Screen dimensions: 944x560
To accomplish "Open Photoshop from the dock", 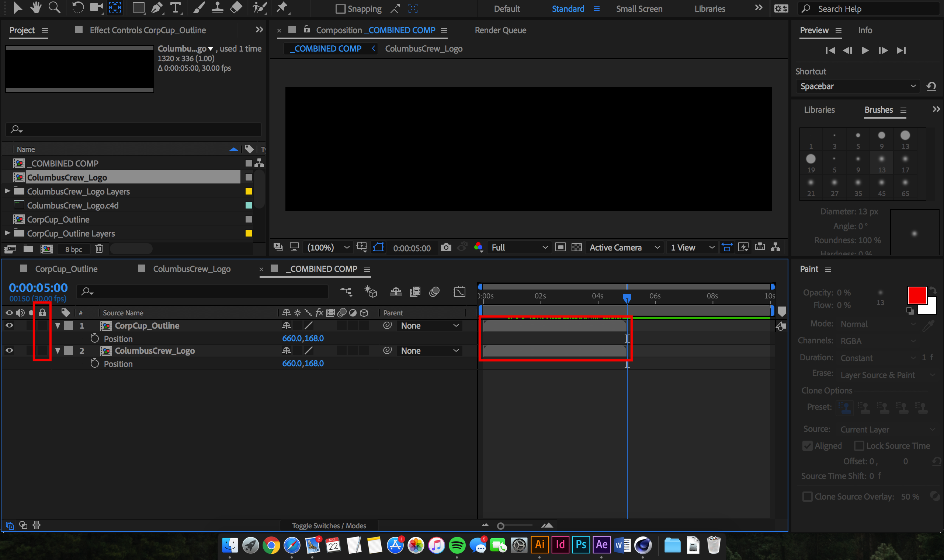I will point(581,545).
